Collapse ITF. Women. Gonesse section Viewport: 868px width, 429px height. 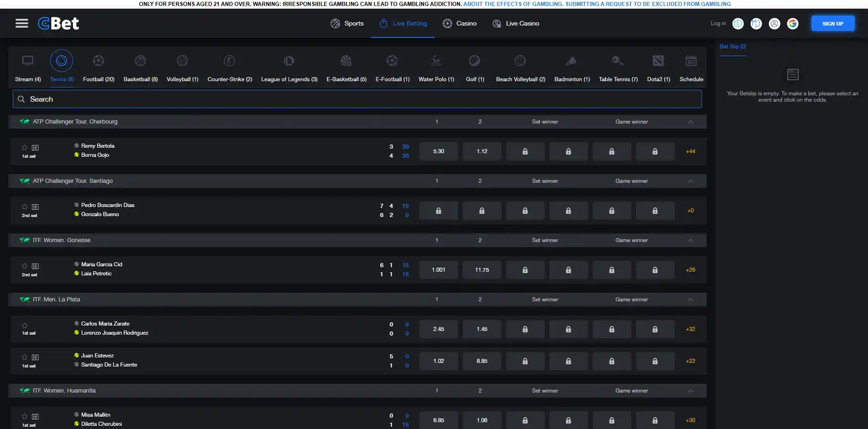[691, 240]
